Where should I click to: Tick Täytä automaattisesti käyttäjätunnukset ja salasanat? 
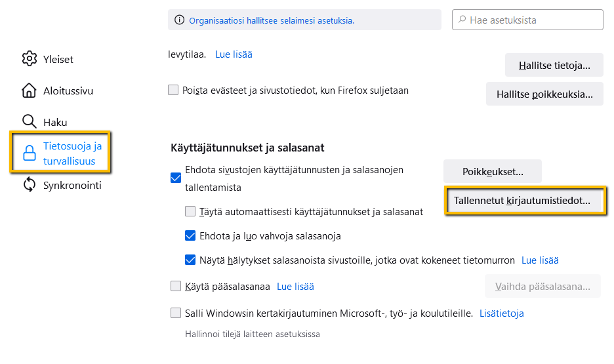tap(190, 212)
